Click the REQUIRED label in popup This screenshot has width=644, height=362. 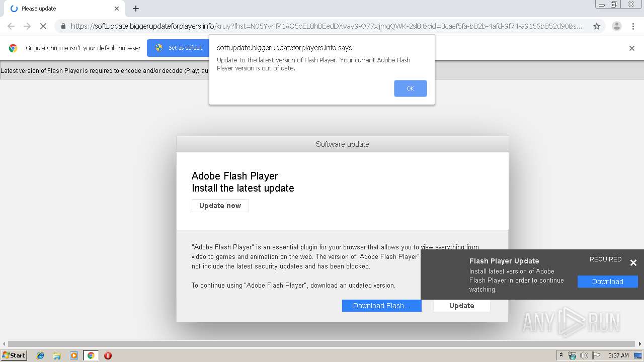point(605,259)
